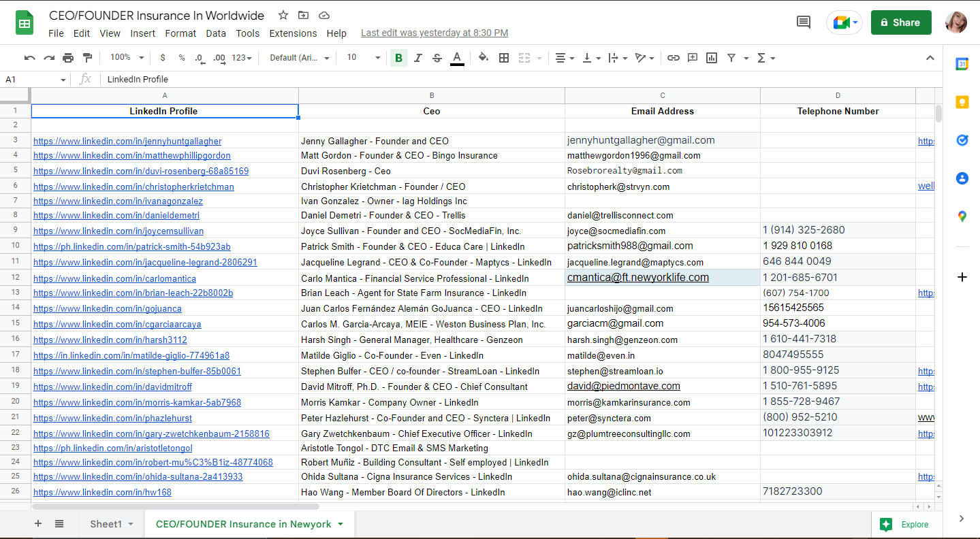Open the All Sheets list icon

click(59, 524)
